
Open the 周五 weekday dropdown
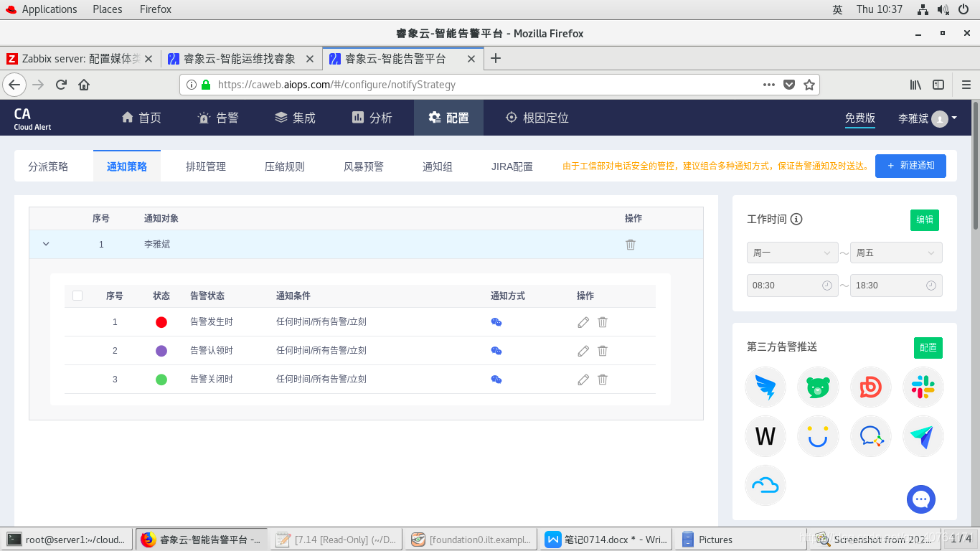[x=896, y=252]
